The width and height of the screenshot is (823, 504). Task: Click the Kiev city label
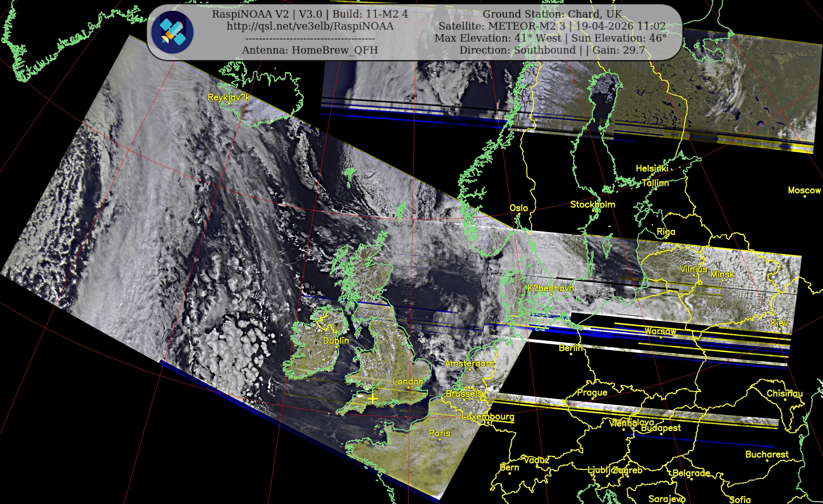tap(779, 323)
